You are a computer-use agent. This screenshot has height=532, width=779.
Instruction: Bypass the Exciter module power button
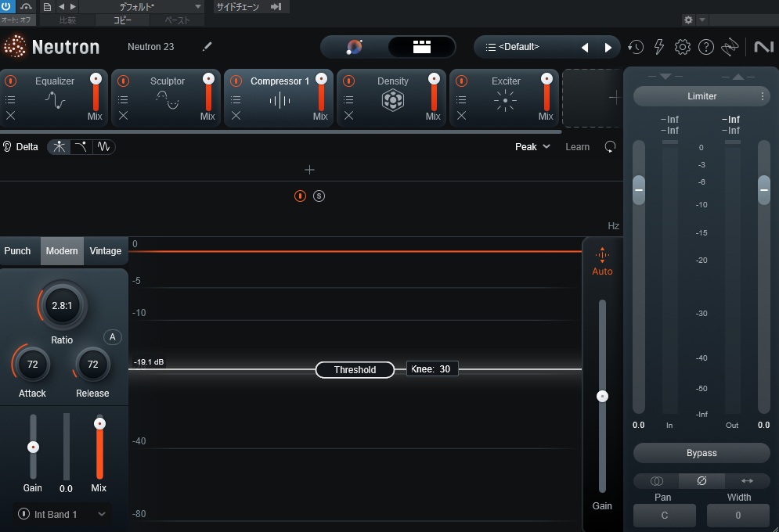[x=461, y=81]
